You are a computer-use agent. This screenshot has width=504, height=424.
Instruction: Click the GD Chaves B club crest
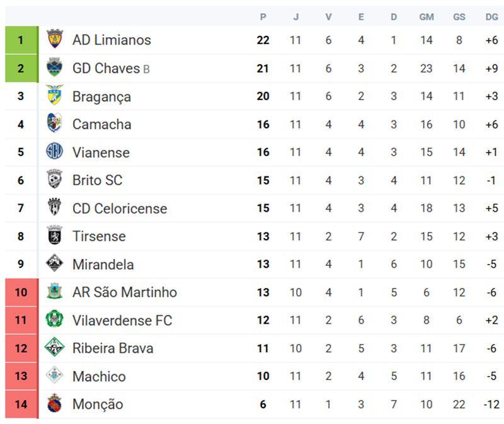tap(55, 67)
